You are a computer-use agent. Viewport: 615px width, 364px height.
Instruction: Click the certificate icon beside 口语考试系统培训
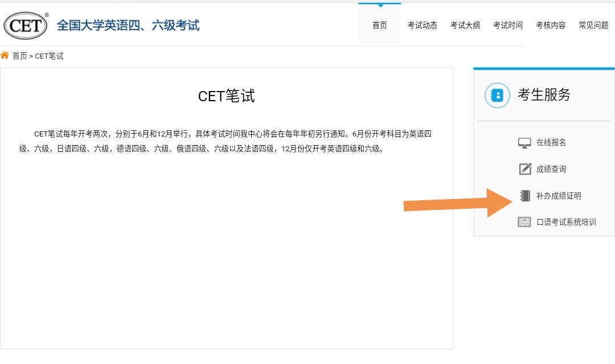pyautogui.click(x=524, y=222)
